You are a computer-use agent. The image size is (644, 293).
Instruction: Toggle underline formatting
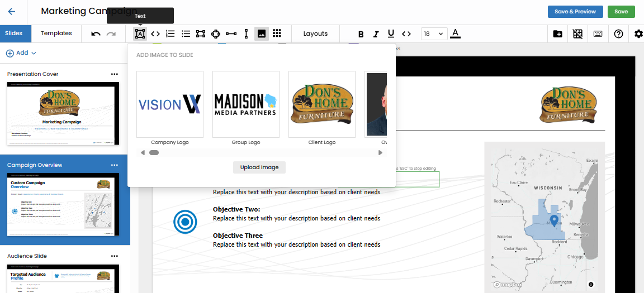[x=391, y=34]
